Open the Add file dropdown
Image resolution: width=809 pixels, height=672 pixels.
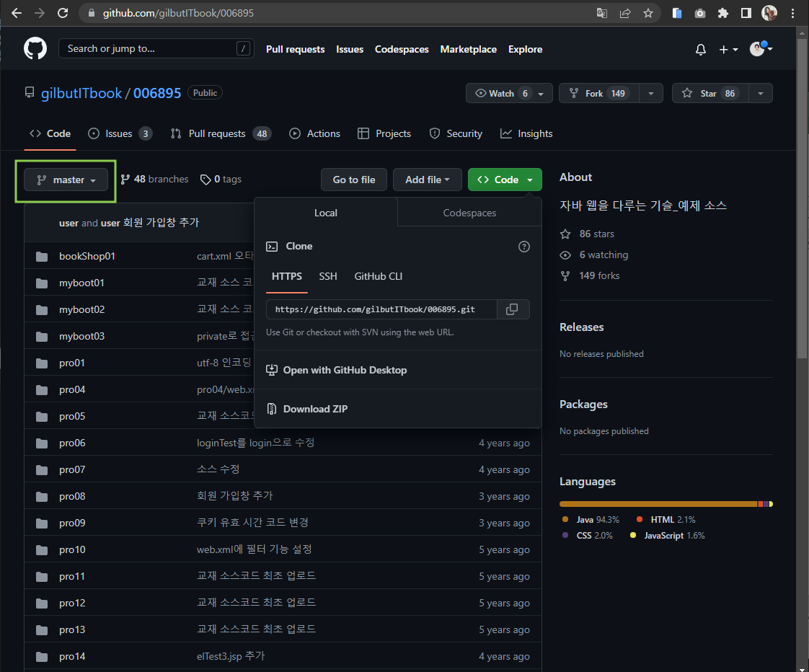tap(427, 180)
